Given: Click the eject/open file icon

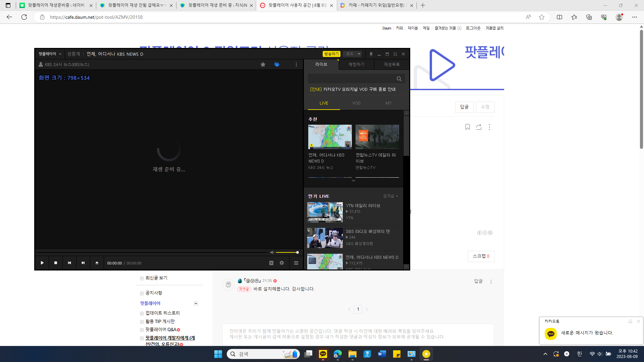Looking at the screenshot, I should pos(97,263).
